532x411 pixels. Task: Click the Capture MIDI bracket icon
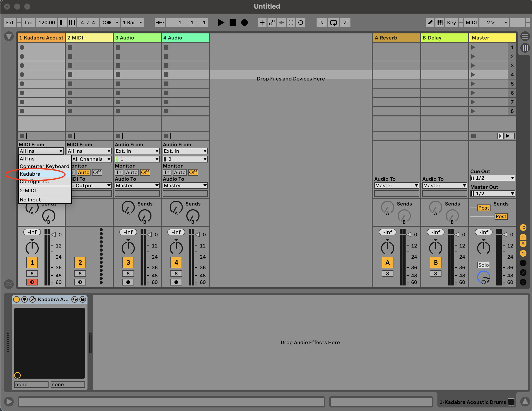[x=291, y=23]
